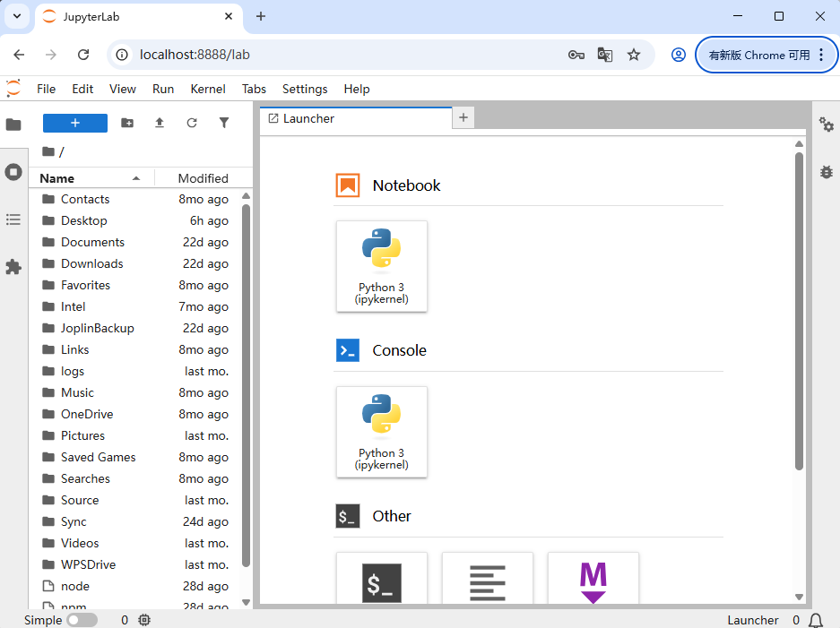
Task: Select the Desktop folder
Action: pyautogui.click(x=135, y=220)
